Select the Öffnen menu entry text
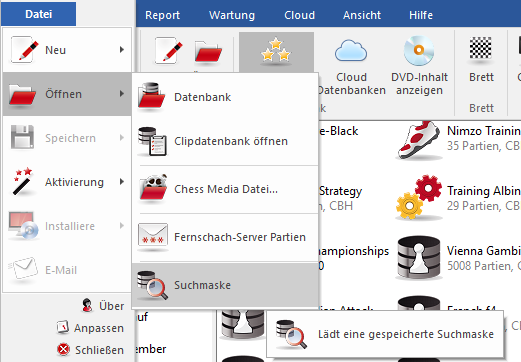 coord(63,94)
